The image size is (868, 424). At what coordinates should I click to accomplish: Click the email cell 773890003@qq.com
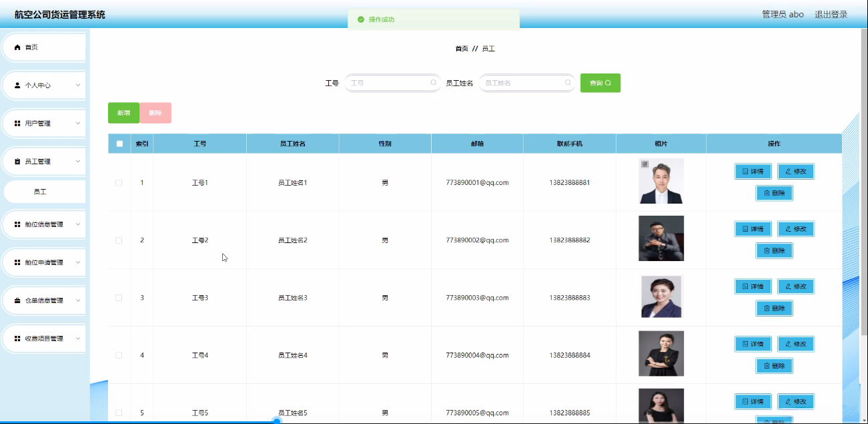(x=478, y=298)
